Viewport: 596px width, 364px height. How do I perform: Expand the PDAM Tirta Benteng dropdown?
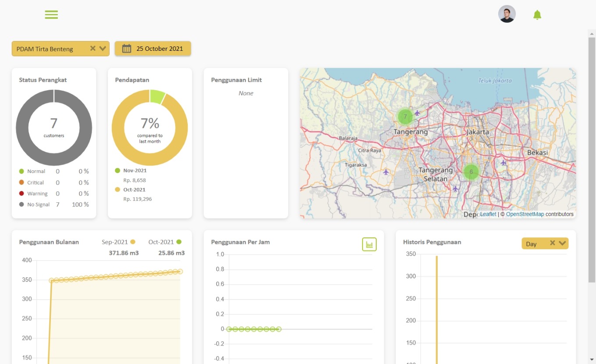click(103, 49)
